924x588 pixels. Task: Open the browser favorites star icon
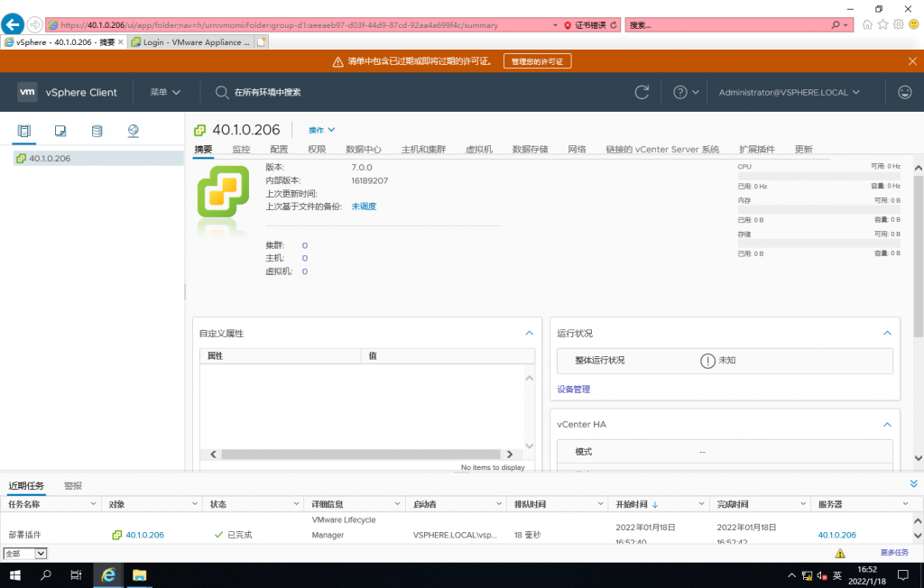[x=882, y=24]
